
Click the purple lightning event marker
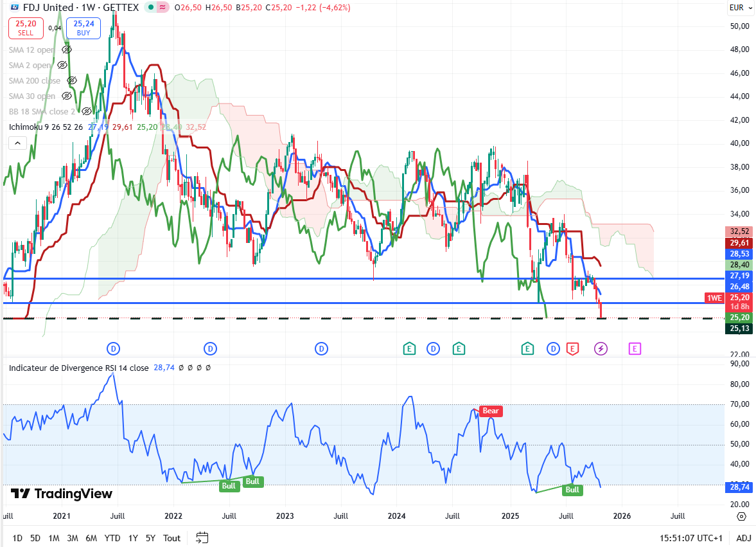click(x=601, y=348)
